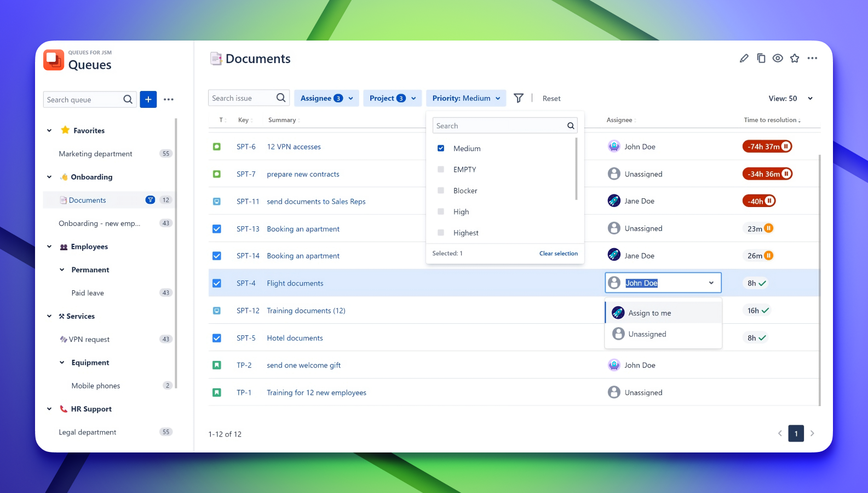Check the Blocker priority option
Image resolution: width=868 pixels, height=493 pixels.
click(441, 191)
